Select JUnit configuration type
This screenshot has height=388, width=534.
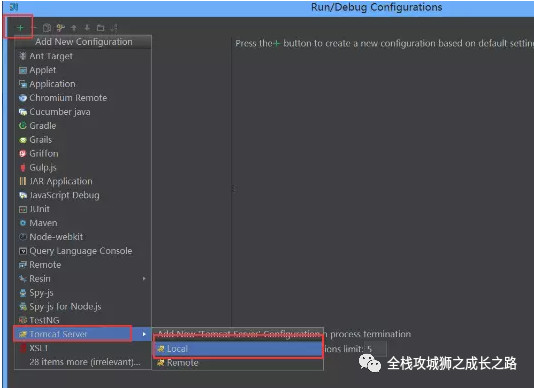[83, 209]
